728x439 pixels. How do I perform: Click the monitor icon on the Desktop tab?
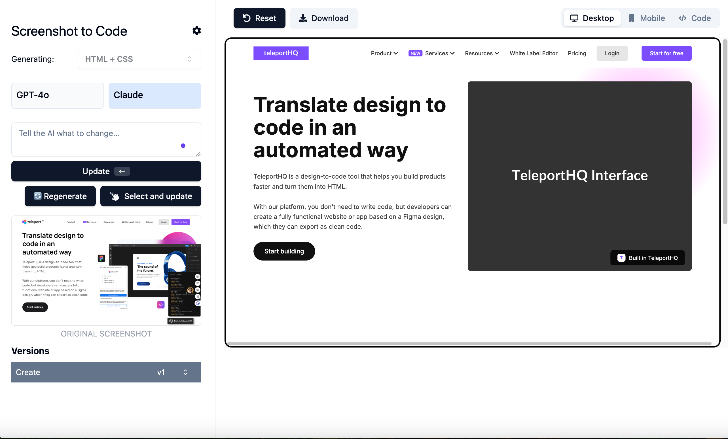click(574, 18)
